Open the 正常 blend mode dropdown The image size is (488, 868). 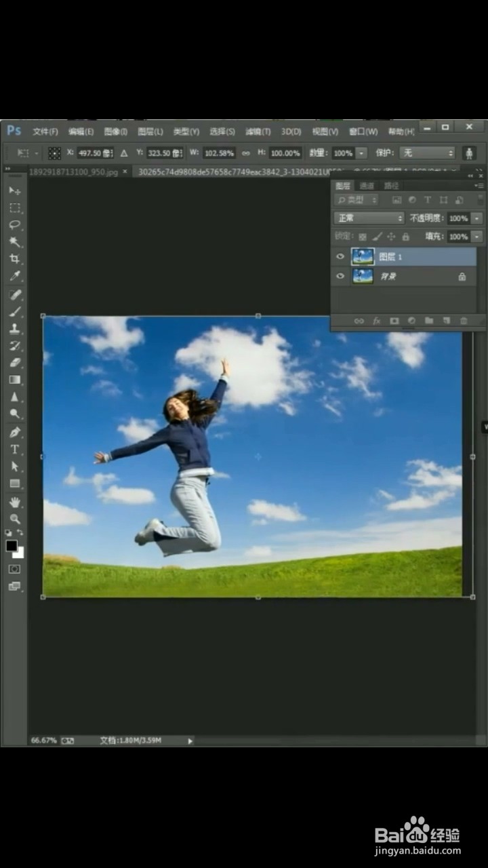coord(369,218)
